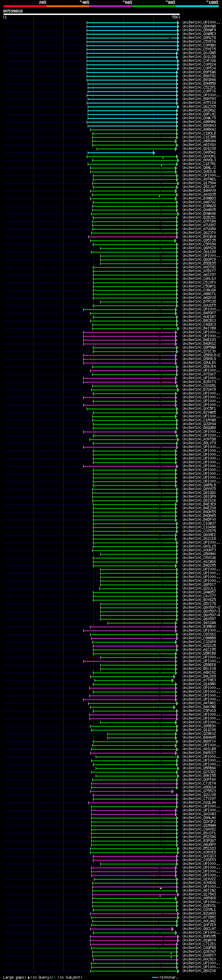Click label UniRef100_Q4S1W4
This screenshot has width=222, height=980.
point(199,623)
